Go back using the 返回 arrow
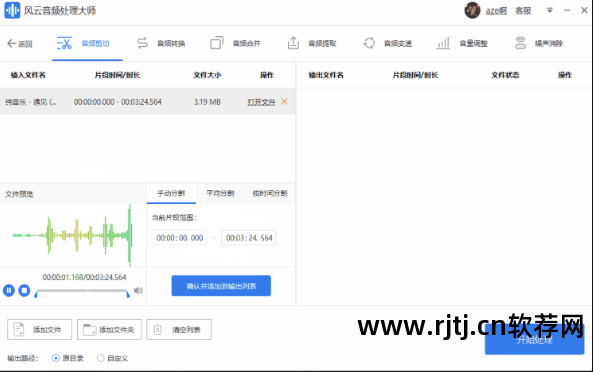The height and width of the screenshot is (372, 593). pos(20,43)
